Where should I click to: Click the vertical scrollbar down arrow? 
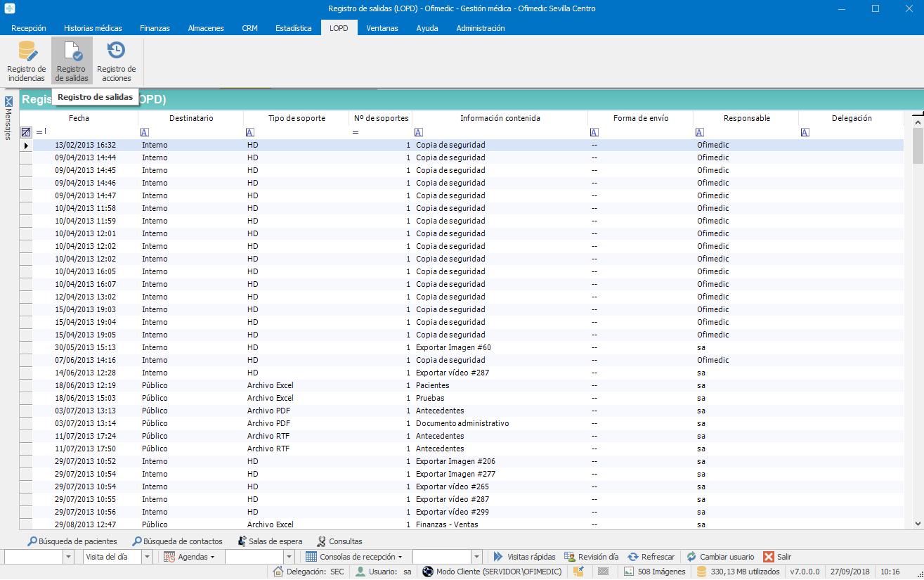918,524
